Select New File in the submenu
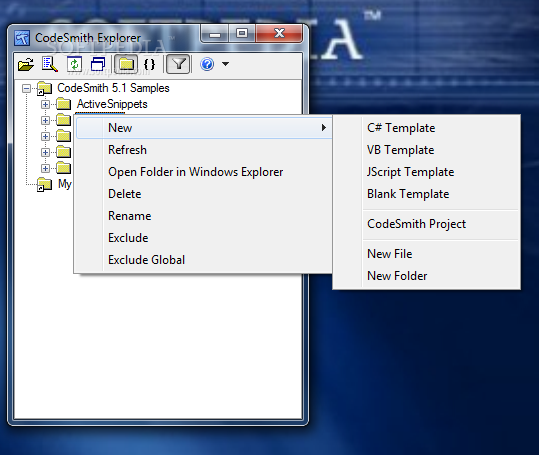Screen dimensions: 539x455 coord(427,254)
